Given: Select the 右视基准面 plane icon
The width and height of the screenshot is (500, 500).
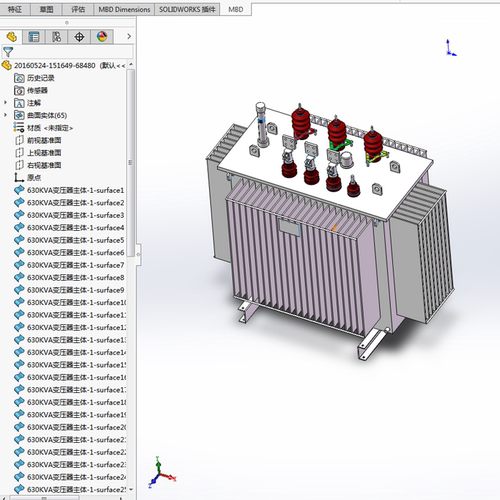Looking at the screenshot, I should 19,165.
